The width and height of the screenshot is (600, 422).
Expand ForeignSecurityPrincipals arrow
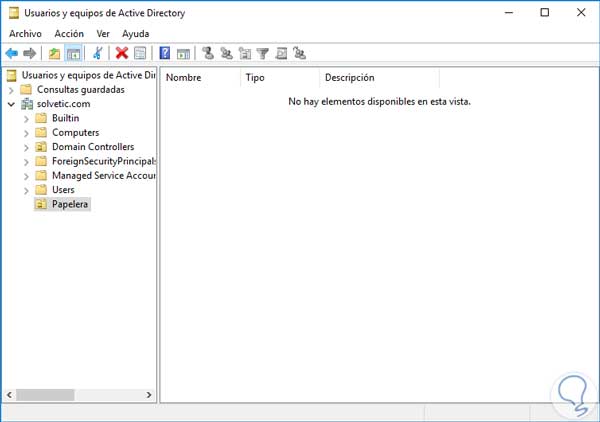click(26, 162)
